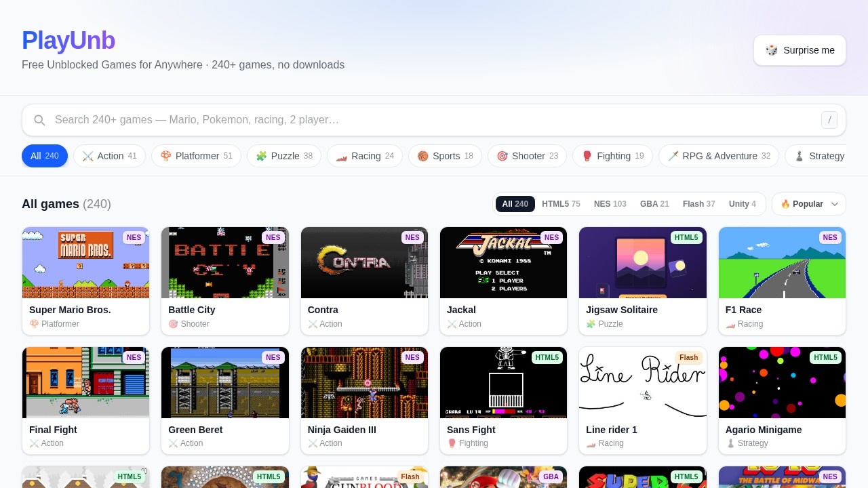Image resolution: width=868 pixels, height=488 pixels.
Task: Click boxing glove icon under Sans Fight
Action: [x=452, y=443]
